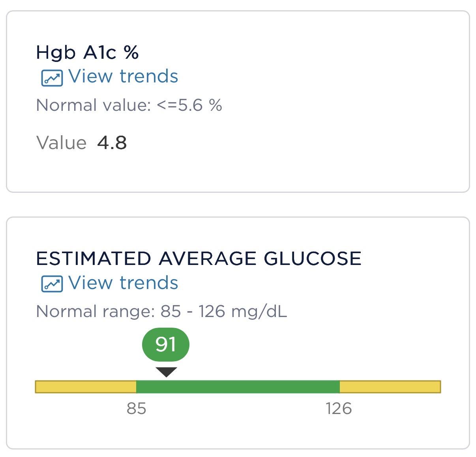Image resolution: width=476 pixels, height=457 pixels.
Task: Open View trends for Estimated Average Glucose
Action: point(123,283)
